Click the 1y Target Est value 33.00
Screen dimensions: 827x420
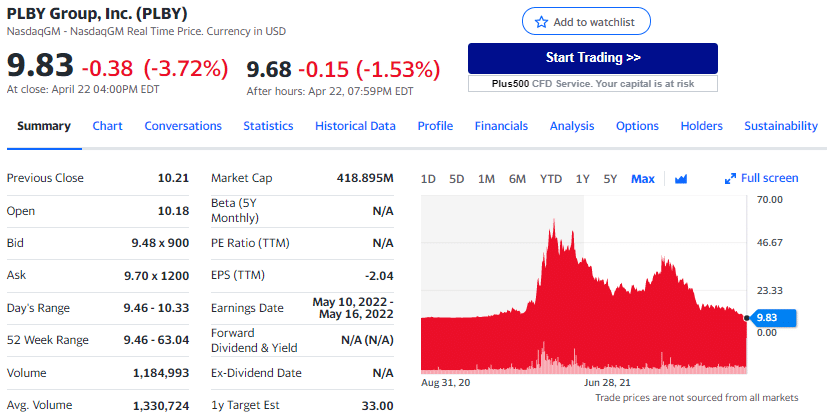377,406
